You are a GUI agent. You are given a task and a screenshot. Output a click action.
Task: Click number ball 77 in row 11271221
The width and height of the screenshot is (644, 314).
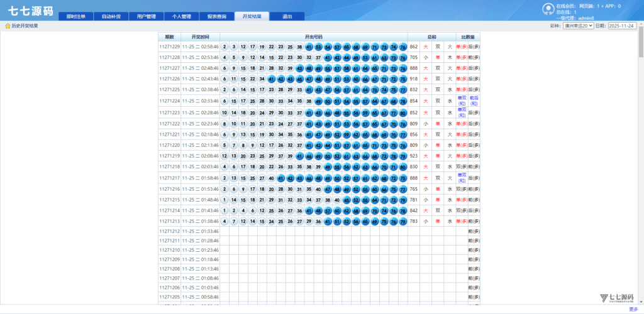403,134
